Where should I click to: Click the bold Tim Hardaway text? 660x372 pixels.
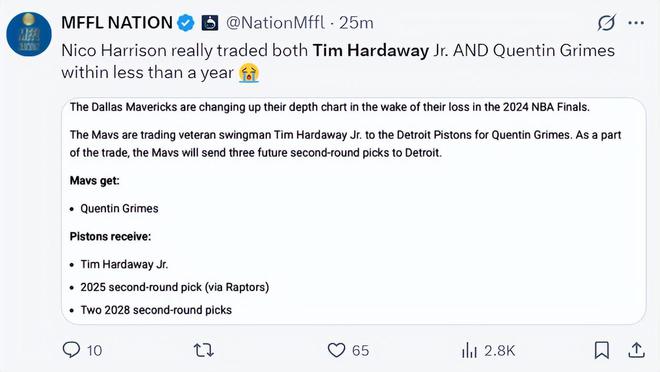370,50
